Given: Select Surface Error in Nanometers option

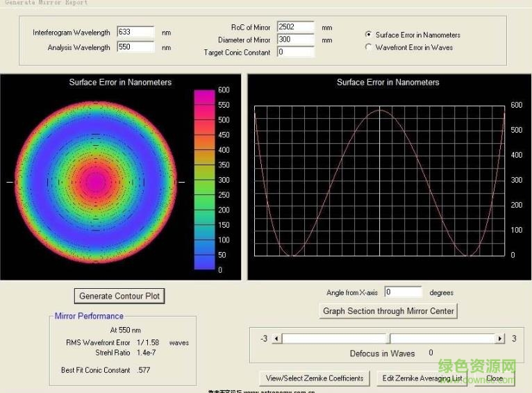Looking at the screenshot, I should (369, 35).
